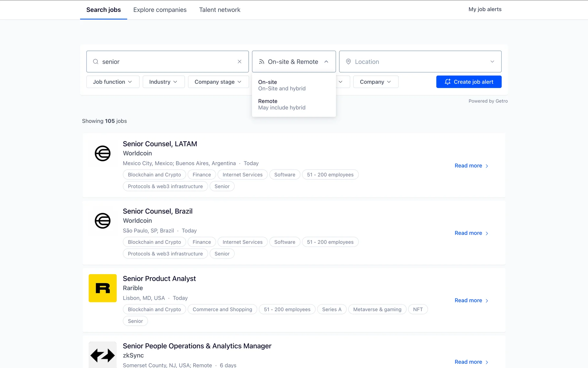Click the yellow Rarible logo

(103, 288)
